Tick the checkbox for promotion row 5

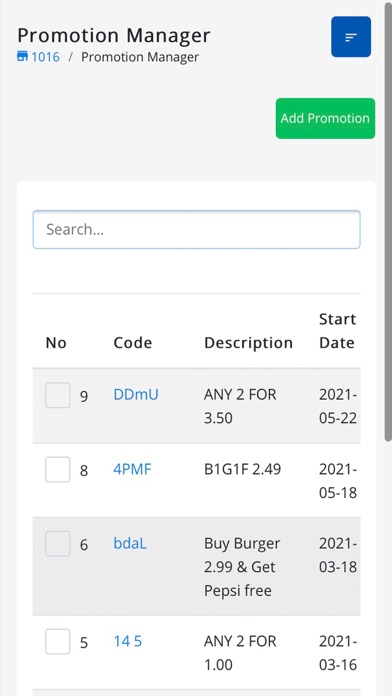58,641
